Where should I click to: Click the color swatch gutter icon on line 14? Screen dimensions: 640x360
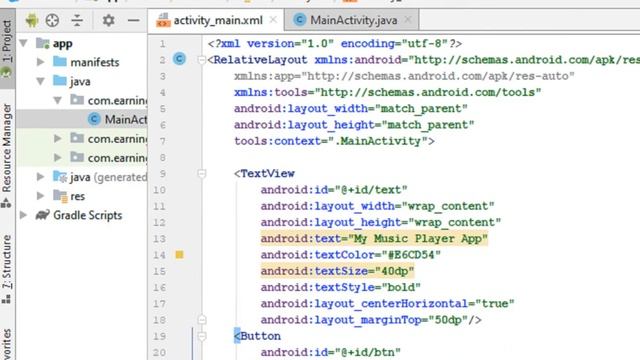pyautogui.click(x=179, y=255)
